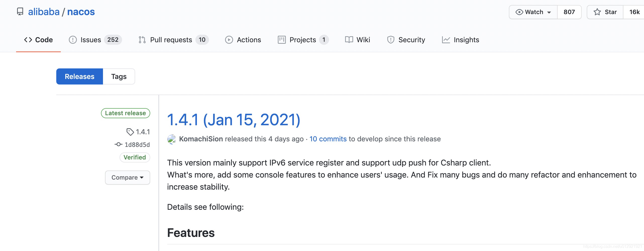Toggle Watch with the eye icon
The height and width of the screenshot is (251, 644).
click(519, 12)
